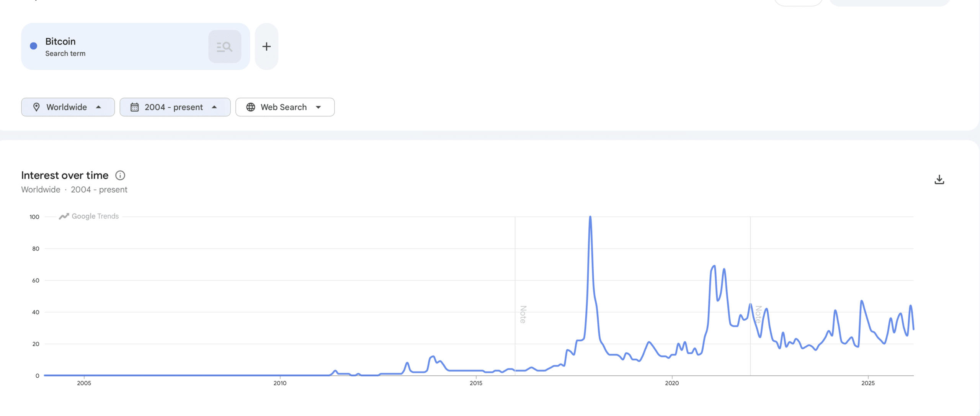Toggle open the Worldwide region selector

tap(68, 107)
